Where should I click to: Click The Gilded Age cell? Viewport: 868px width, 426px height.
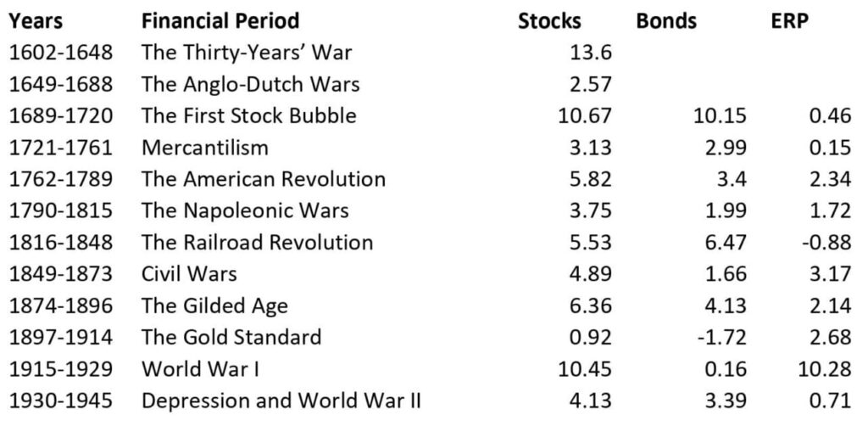[x=215, y=305]
